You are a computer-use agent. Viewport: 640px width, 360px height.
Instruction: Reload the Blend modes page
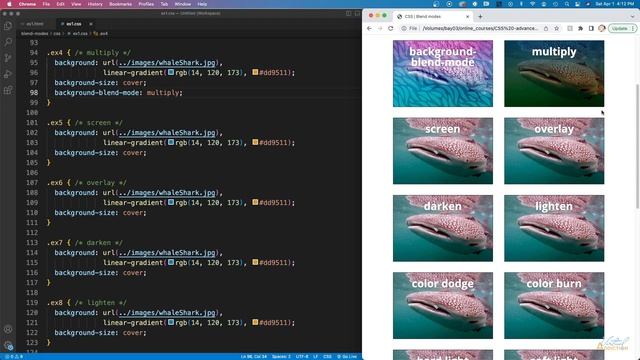point(391,29)
